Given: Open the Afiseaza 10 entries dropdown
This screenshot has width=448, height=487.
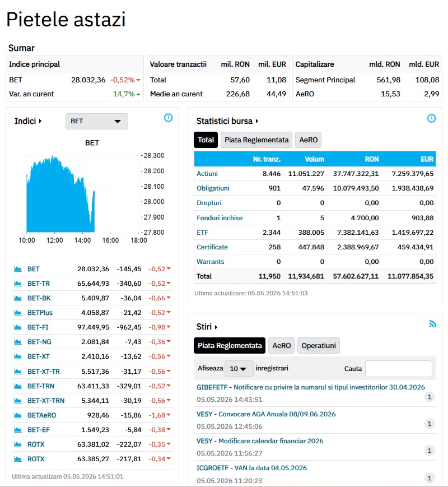Looking at the screenshot, I should pyautogui.click(x=239, y=369).
